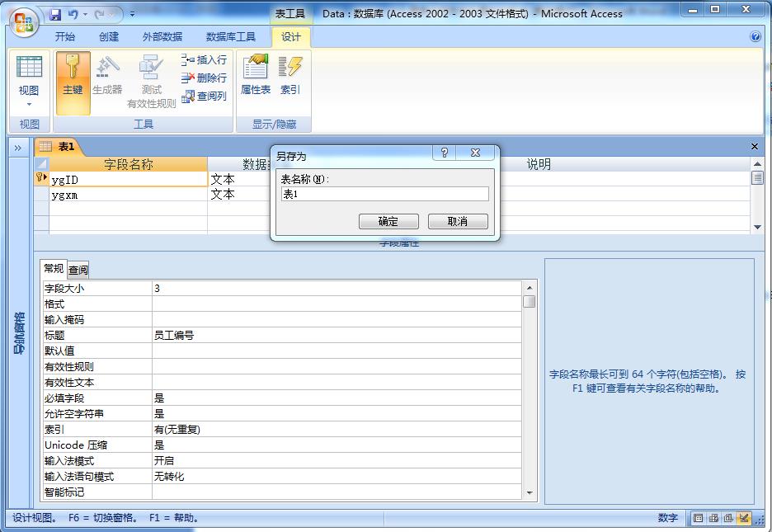Change the 允许空字符串 value
The width and height of the screenshot is (772, 532).
click(337, 414)
